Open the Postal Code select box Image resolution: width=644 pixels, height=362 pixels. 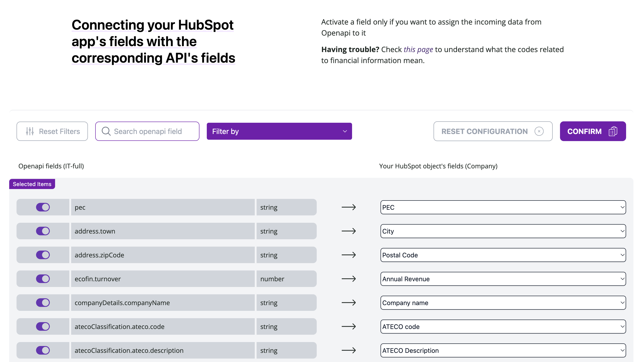point(503,255)
